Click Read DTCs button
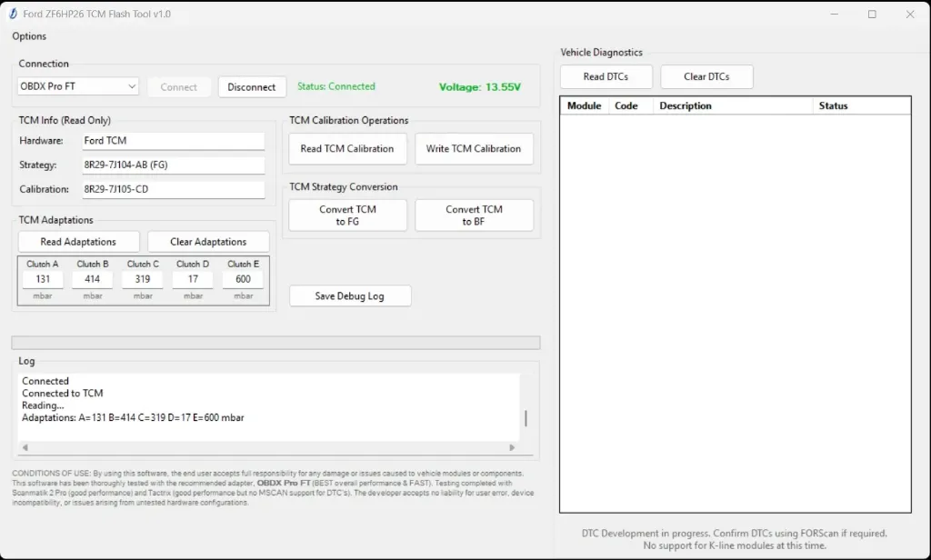 coord(606,77)
